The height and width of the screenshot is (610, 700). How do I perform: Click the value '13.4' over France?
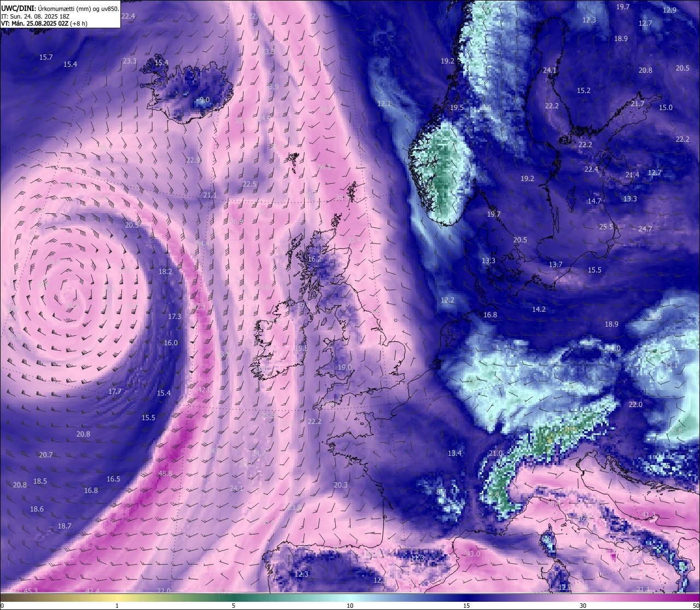click(454, 453)
